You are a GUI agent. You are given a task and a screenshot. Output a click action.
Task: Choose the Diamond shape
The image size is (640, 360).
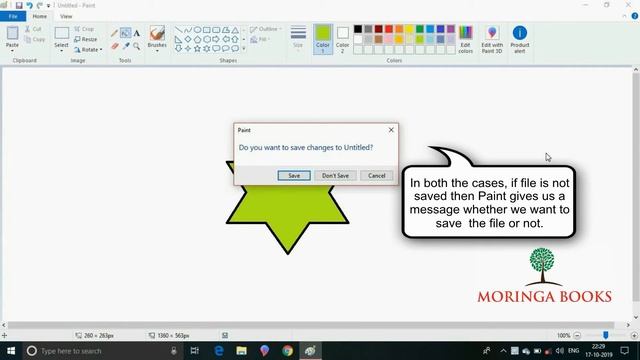pyautogui.click(x=188, y=39)
